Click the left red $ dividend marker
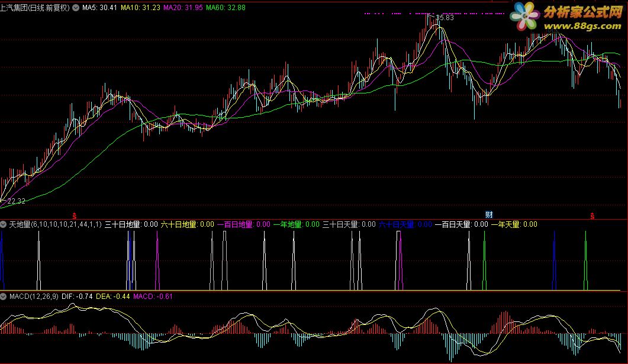This screenshot has height=364, width=628. tap(75, 216)
